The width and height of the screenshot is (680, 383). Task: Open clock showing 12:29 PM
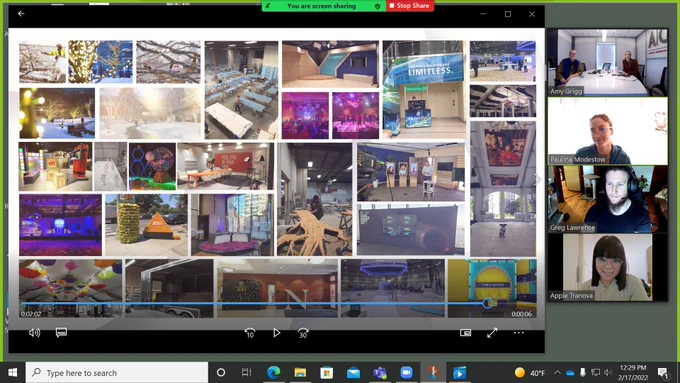pyautogui.click(x=632, y=373)
